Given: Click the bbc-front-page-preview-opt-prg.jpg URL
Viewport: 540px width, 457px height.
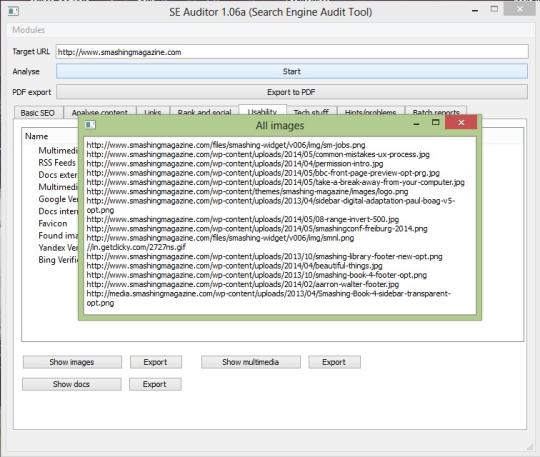Looking at the screenshot, I should click(x=263, y=173).
